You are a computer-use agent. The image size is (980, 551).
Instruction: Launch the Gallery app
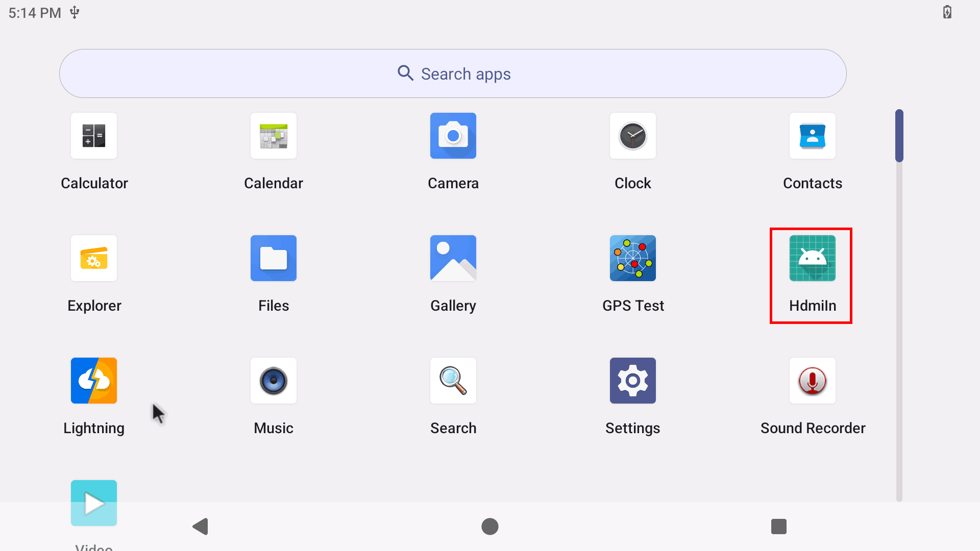(x=453, y=259)
